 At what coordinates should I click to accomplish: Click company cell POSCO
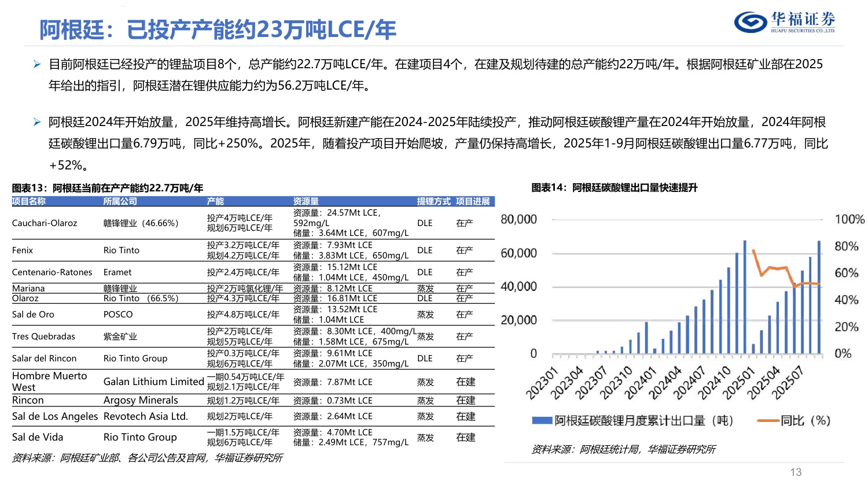coord(118,315)
